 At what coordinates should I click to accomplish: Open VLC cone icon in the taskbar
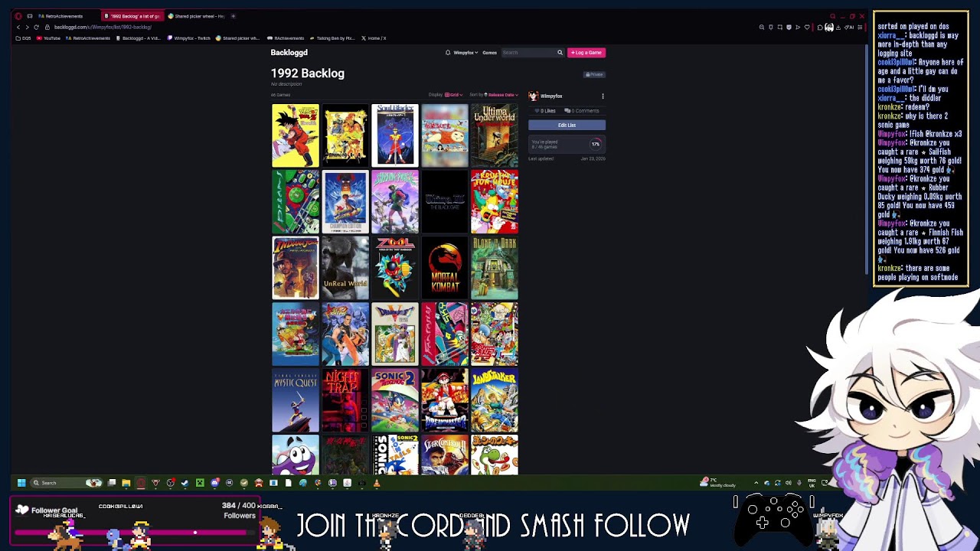(x=376, y=483)
